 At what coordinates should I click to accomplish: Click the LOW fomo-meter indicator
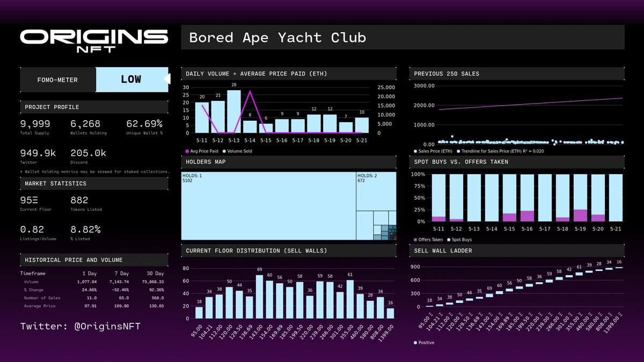coord(131,79)
